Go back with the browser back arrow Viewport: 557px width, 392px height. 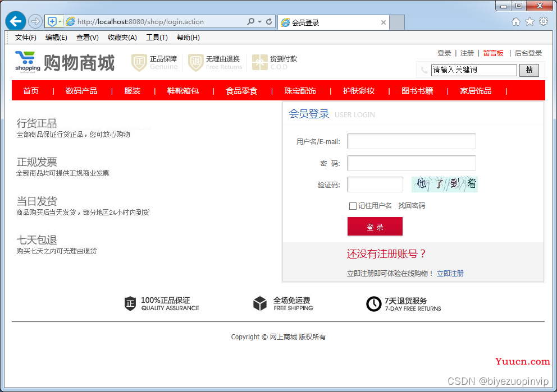pyautogui.click(x=16, y=22)
